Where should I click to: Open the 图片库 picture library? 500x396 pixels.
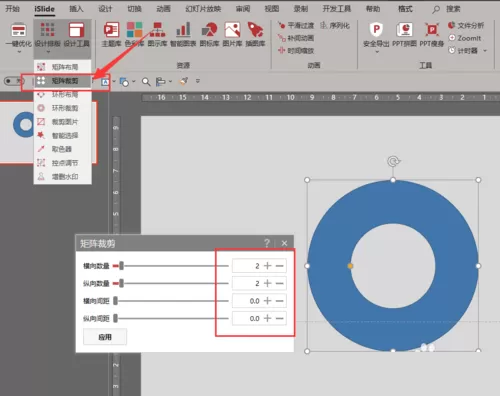pyautogui.click(x=232, y=34)
